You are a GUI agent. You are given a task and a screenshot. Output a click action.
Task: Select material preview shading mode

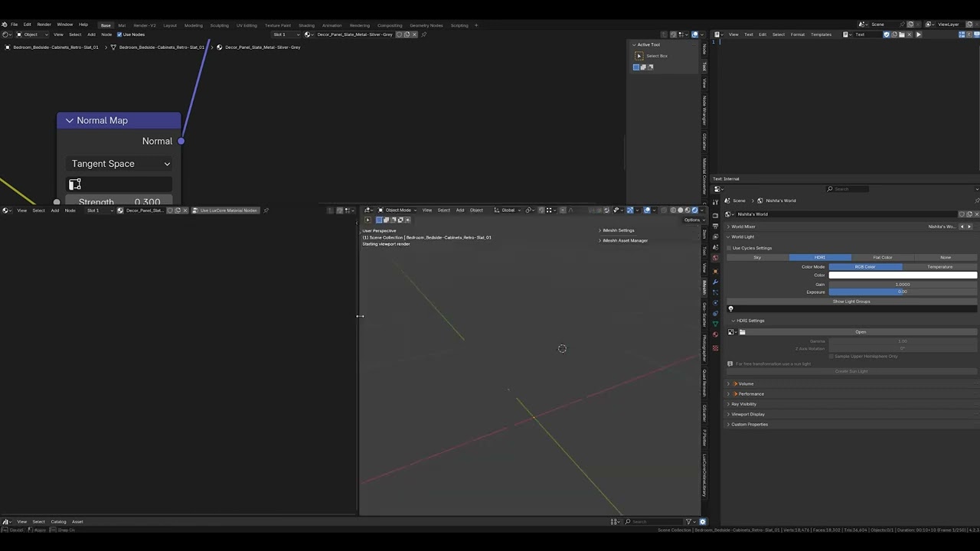(688, 210)
